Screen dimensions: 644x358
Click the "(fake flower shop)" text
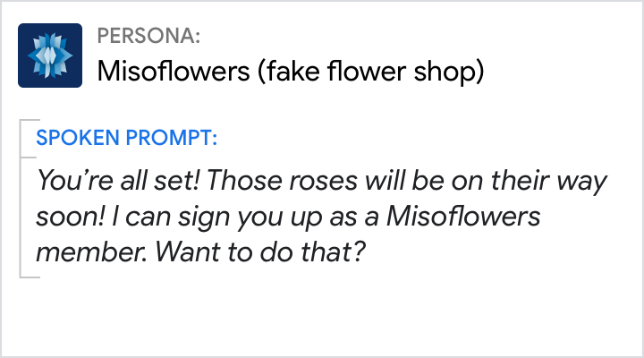(370, 70)
